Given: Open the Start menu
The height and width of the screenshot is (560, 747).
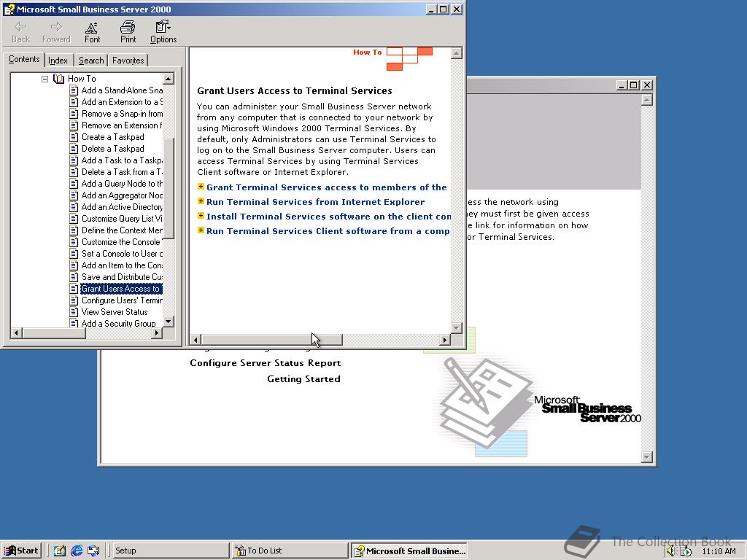Looking at the screenshot, I should coord(21,551).
